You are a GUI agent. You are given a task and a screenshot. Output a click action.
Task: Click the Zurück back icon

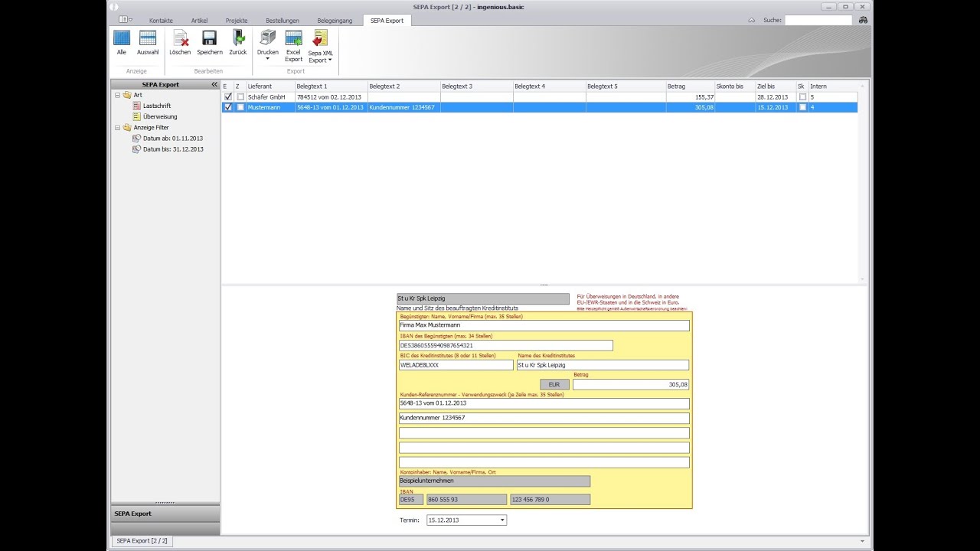[x=238, y=38]
